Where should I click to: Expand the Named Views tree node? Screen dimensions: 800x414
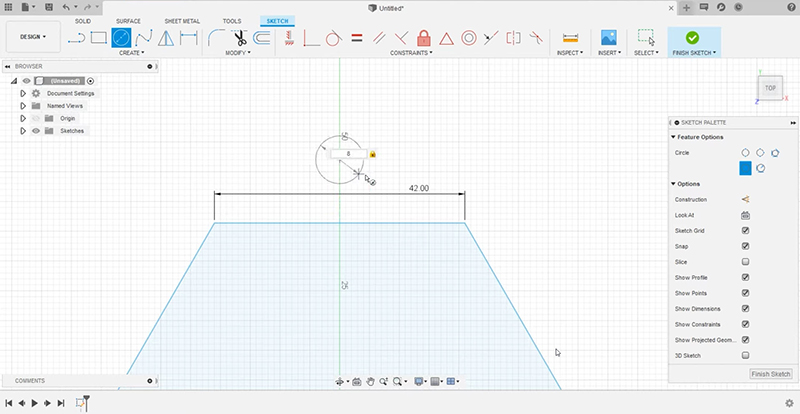[22, 105]
